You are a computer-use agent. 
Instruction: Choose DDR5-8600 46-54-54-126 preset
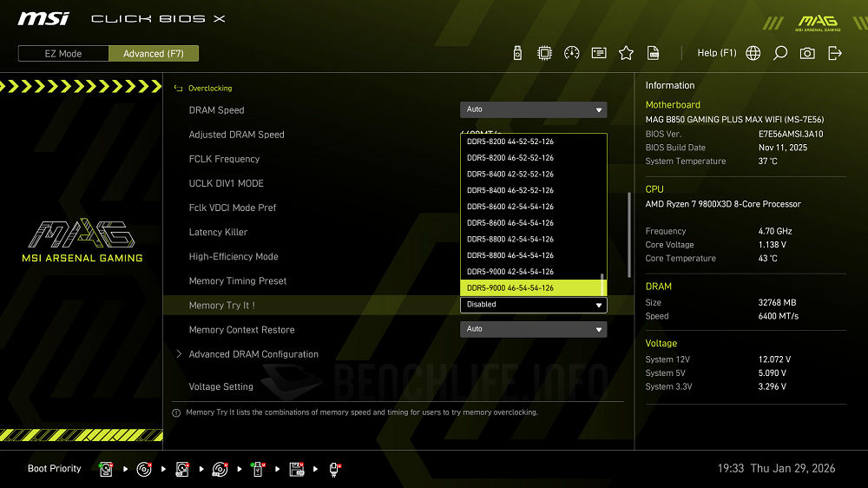pyautogui.click(x=531, y=222)
